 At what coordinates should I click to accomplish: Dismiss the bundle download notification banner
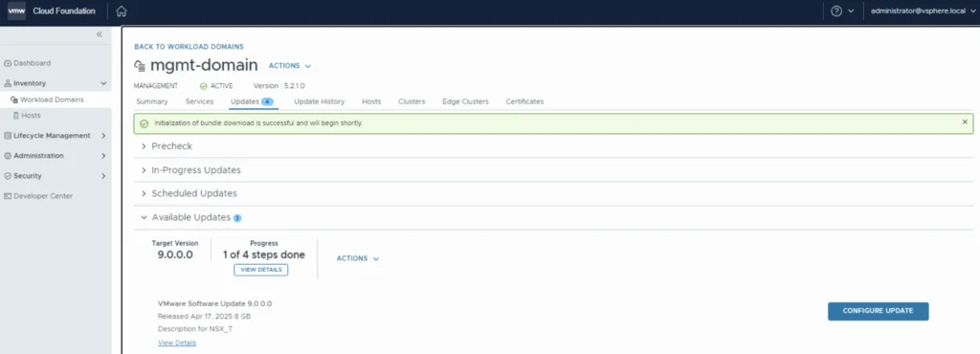(x=965, y=122)
